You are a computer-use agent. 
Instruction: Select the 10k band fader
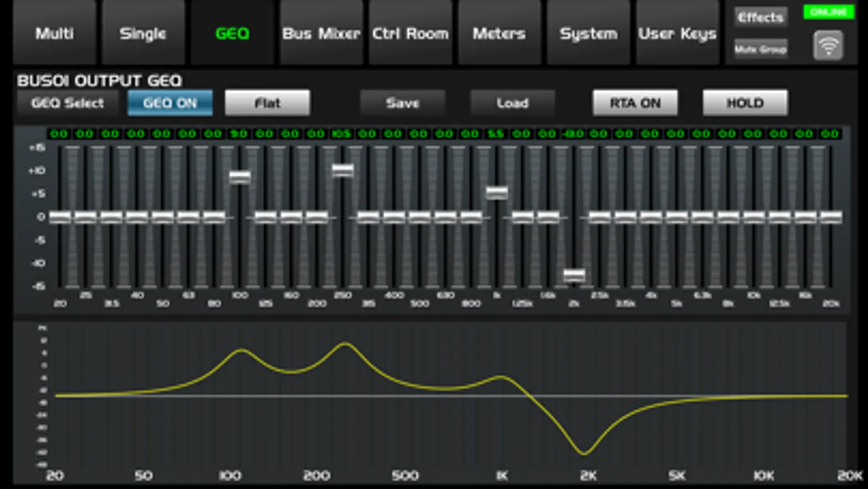coord(753,217)
